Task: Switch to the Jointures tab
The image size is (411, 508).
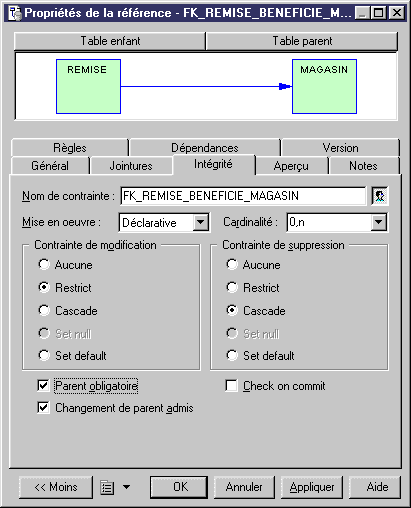Action: click(x=131, y=166)
